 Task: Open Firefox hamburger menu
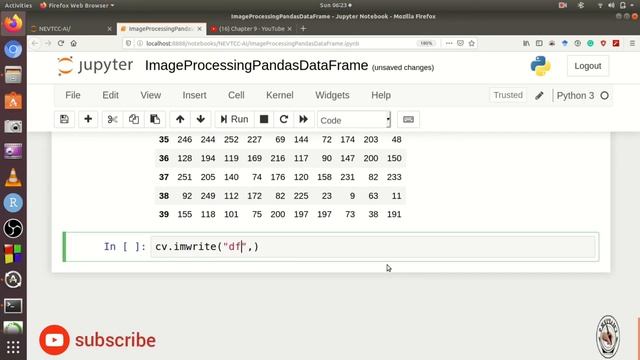click(632, 43)
